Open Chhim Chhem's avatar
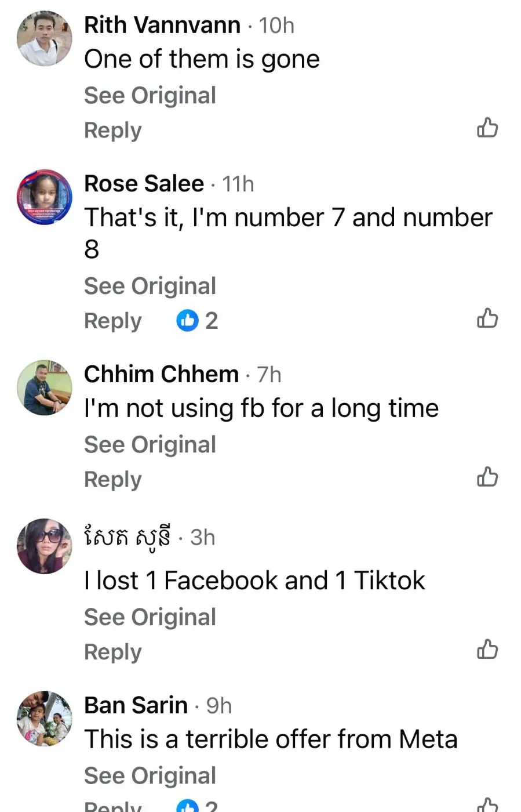Image resolution: width=521 pixels, height=812 pixels. (x=45, y=387)
